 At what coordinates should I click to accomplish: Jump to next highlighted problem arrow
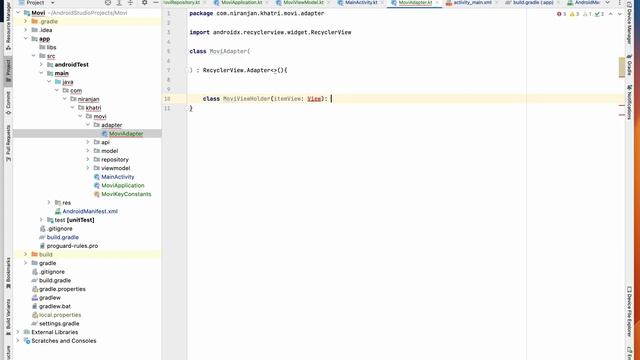tap(620, 14)
